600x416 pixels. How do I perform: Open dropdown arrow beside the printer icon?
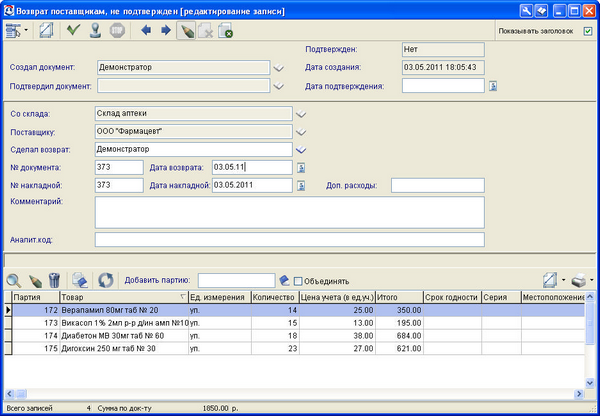(592, 280)
